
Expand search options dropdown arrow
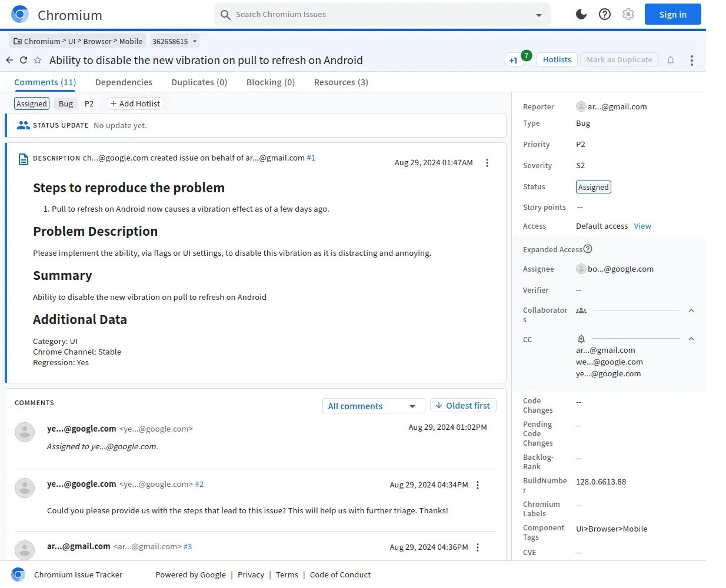(539, 15)
